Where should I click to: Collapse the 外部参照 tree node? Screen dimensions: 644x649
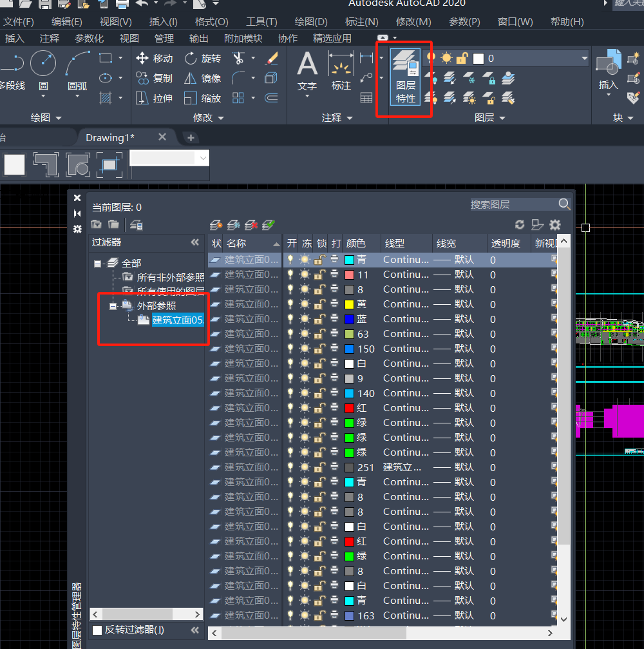tap(113, 306)
